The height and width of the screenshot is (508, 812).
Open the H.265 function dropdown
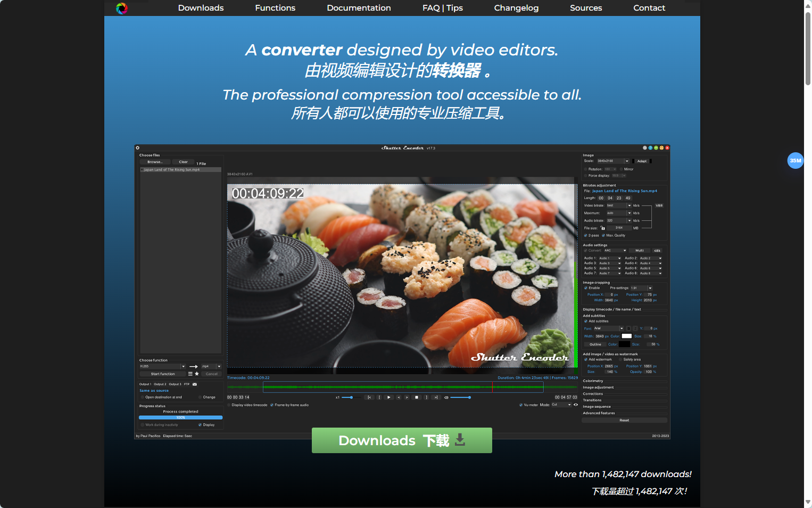point(162,366)
